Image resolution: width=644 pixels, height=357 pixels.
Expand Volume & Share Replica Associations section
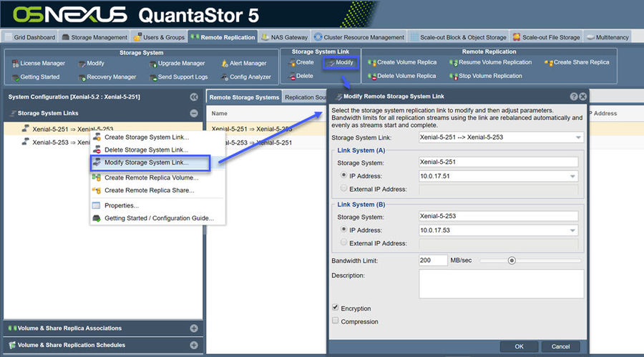194,328
